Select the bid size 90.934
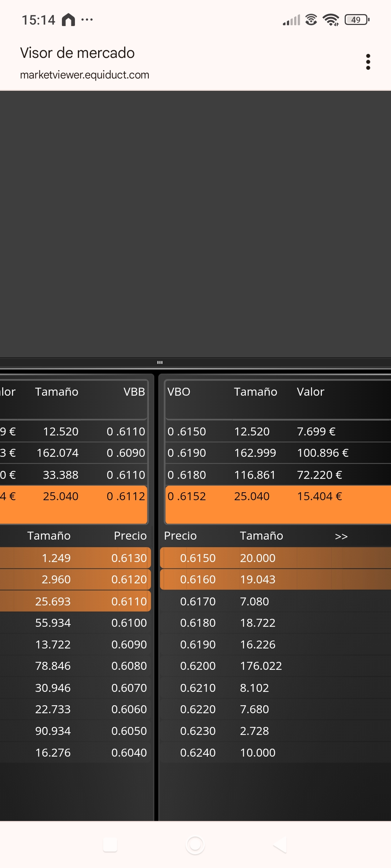 tap(53, 731)
